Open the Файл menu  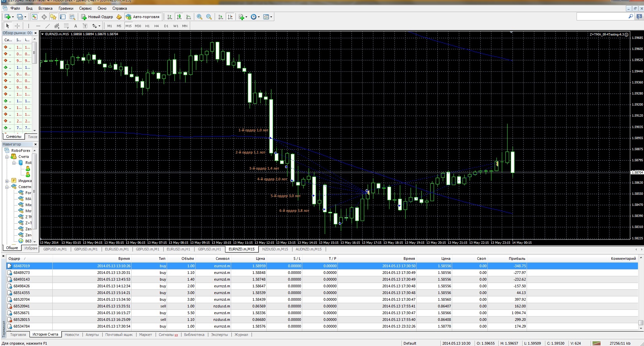15,8
